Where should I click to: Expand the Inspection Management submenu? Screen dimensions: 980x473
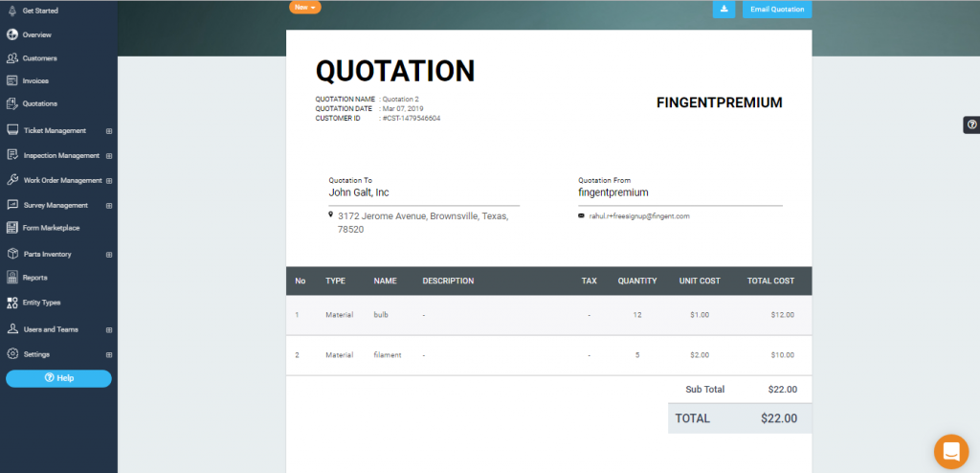[109, 156]
